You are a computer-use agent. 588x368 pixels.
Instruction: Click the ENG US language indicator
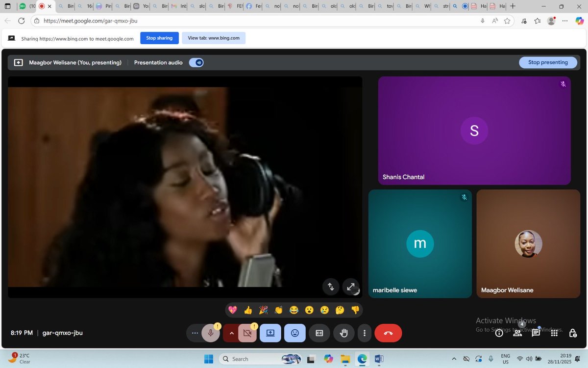click(505, 359)
